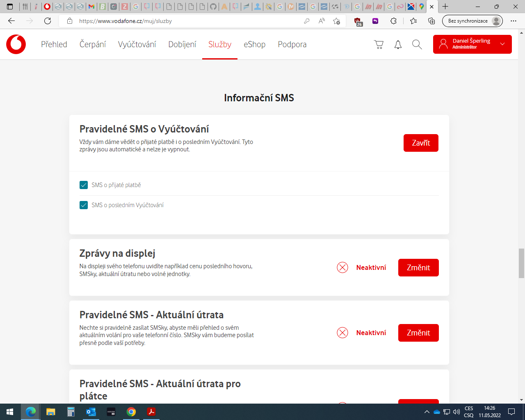Click Neaktivní status for Zprávy na displej
The height and width of the screenshot is (420, 525).
[371, 267]
